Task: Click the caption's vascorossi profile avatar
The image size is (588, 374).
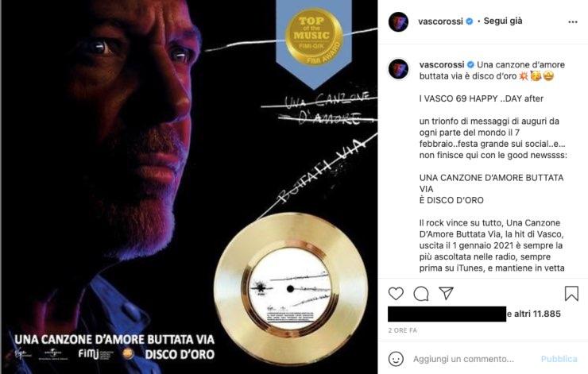Action: (x=398, y=68)
